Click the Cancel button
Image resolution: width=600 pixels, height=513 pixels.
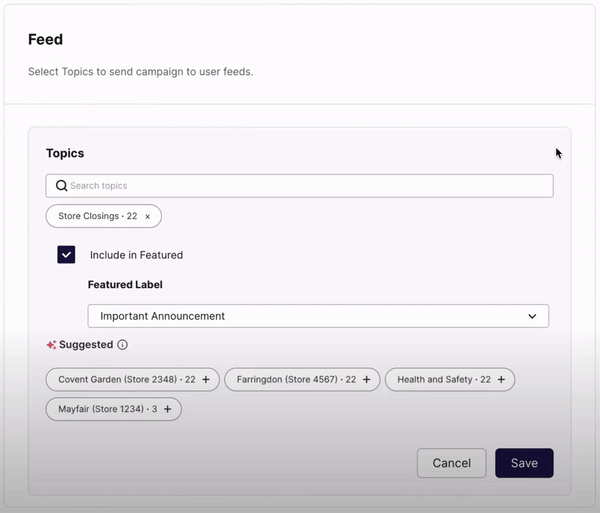point(452,463)
